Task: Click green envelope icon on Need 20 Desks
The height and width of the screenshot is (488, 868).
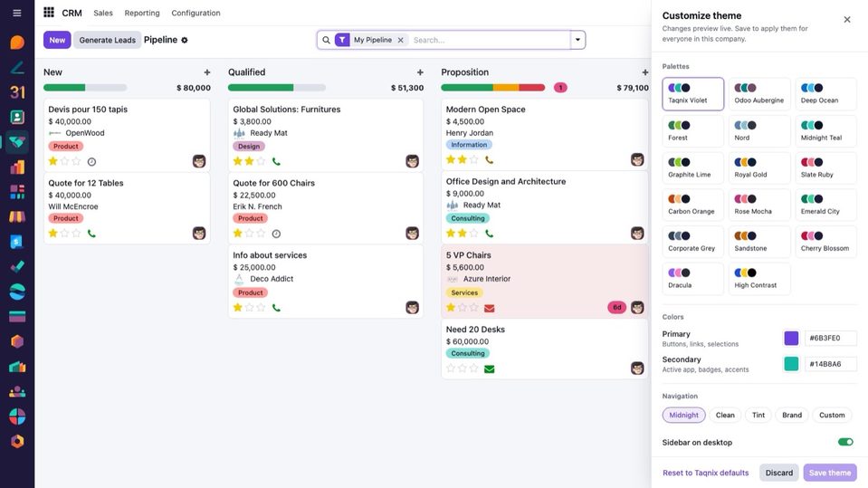Action: (490, 368)
